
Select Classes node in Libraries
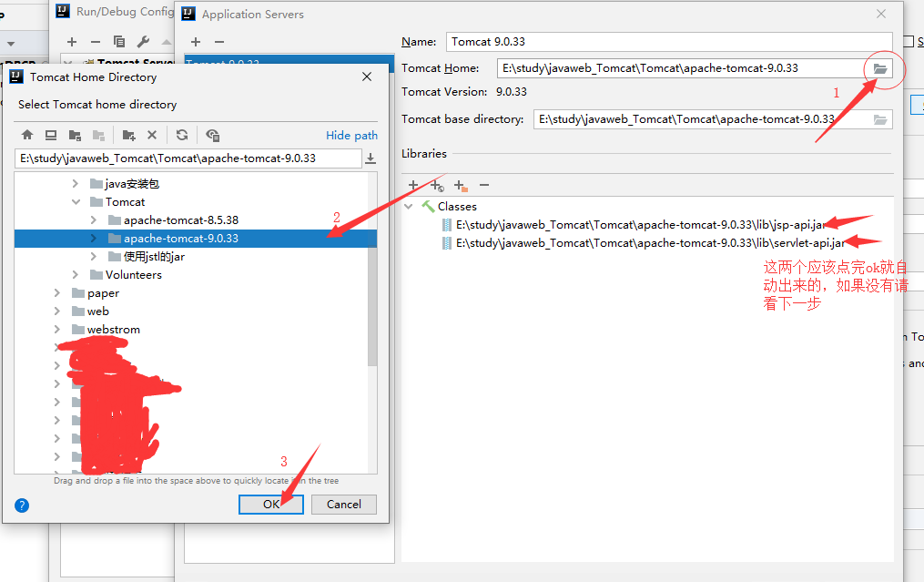point(457,207)
